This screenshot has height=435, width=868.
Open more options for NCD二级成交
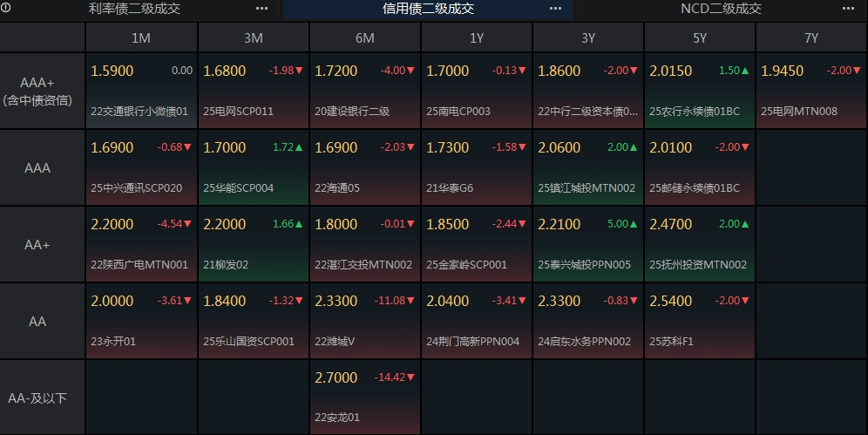pos(848,9)
